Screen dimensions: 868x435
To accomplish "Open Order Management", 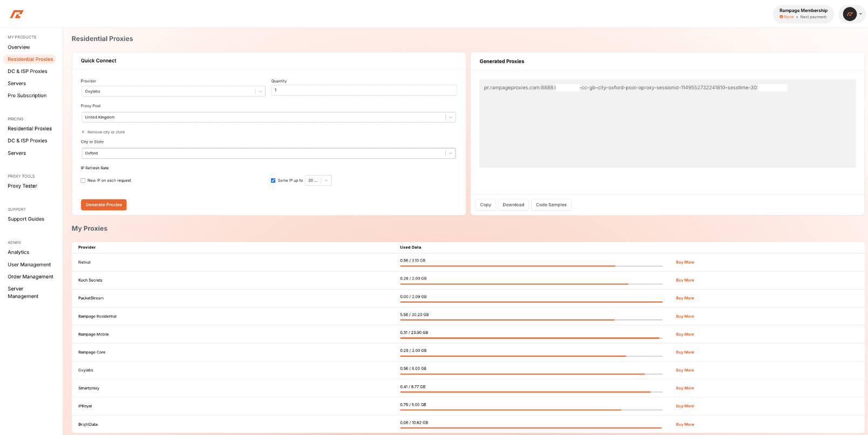I will (x=30, y=277).
